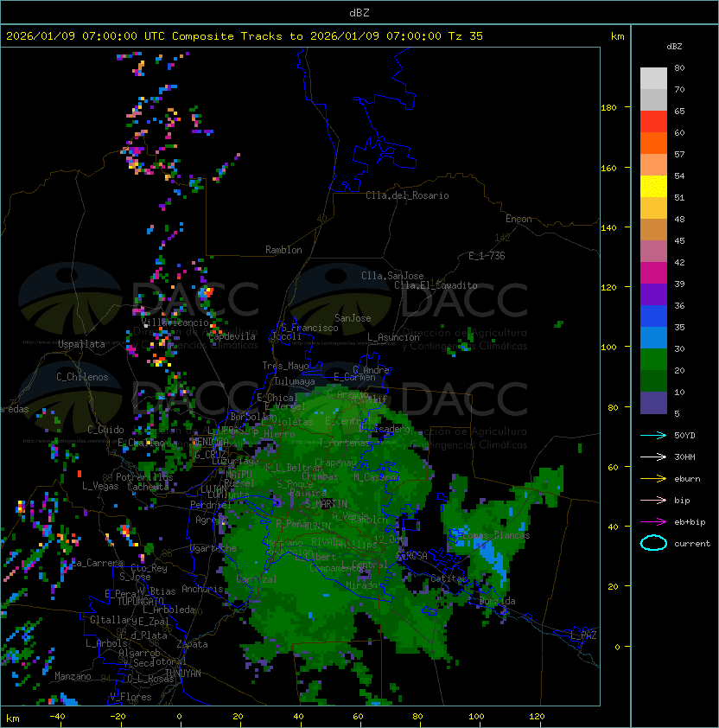Click the 'km' unit label at bottom left

coord(13,718)
